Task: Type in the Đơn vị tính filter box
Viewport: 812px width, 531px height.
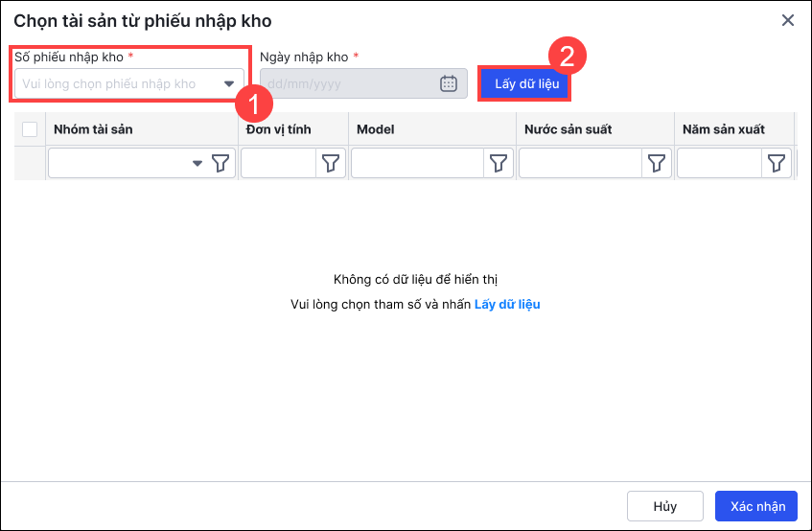Action: click(x=279, y=164)
